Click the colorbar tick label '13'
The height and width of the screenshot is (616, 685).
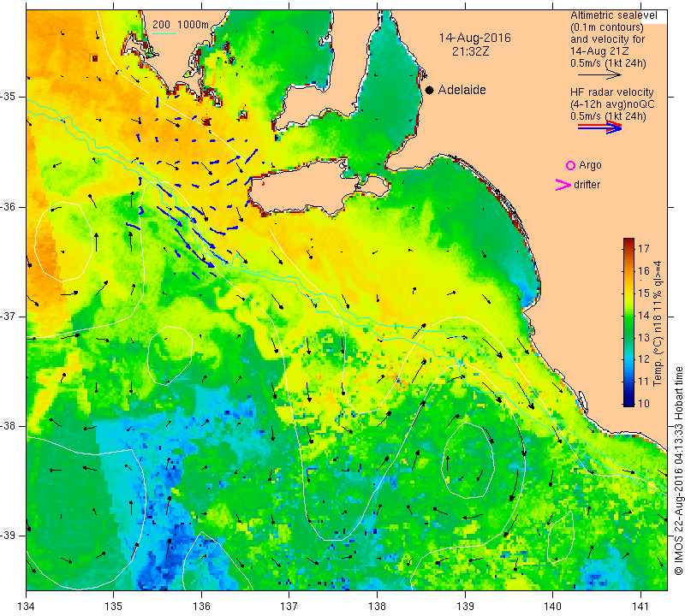tap(644, 337)
